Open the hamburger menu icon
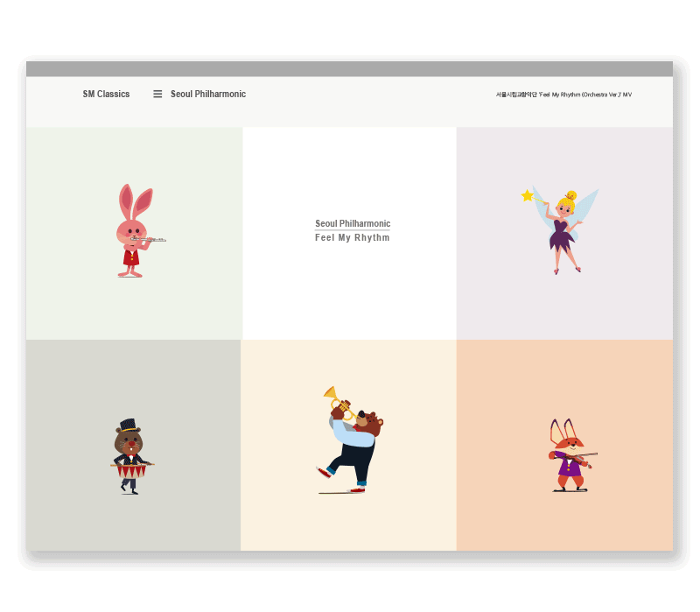The height and width of the screenshot is (612, 700). pos(157,95)
